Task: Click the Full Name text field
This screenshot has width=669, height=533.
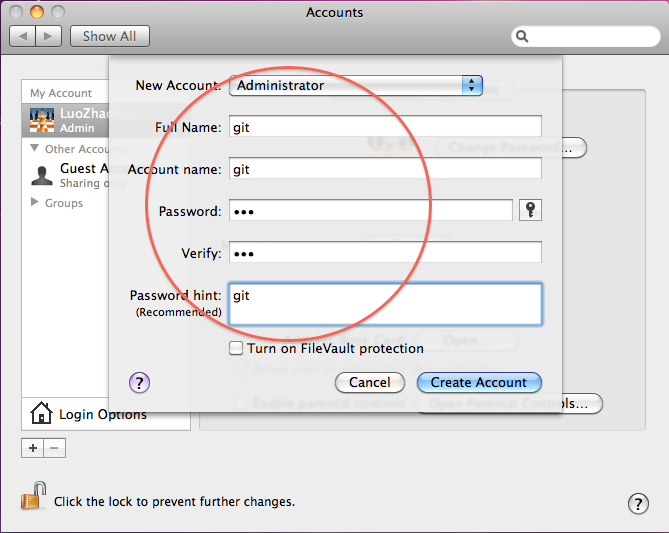Action: [x=385, y=127]
